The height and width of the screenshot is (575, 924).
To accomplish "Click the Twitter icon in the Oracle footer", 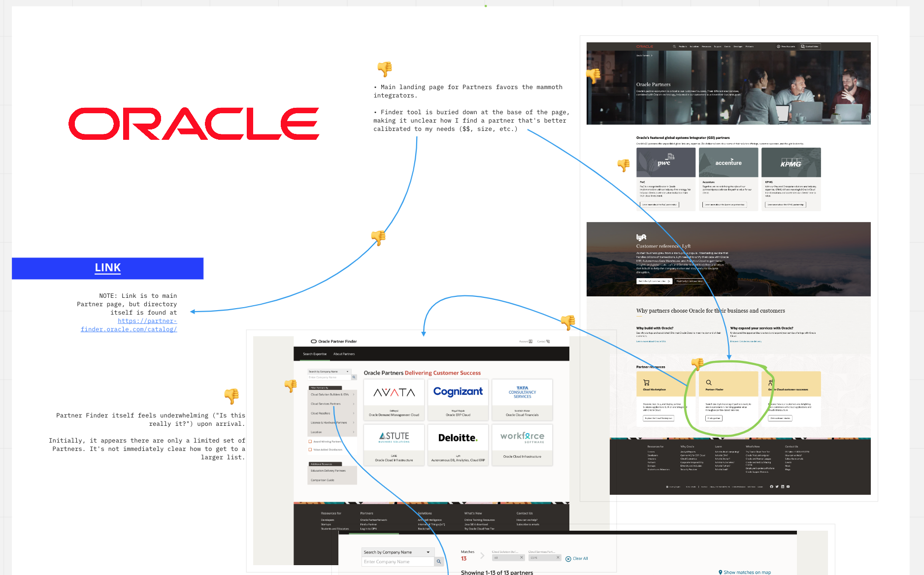I will coord(777,486).
